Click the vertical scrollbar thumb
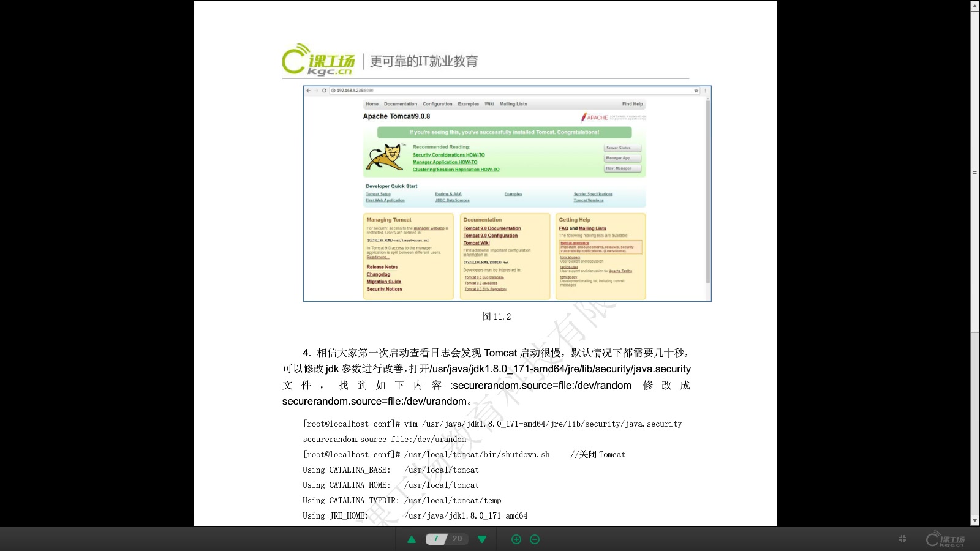 click(974, 171)
